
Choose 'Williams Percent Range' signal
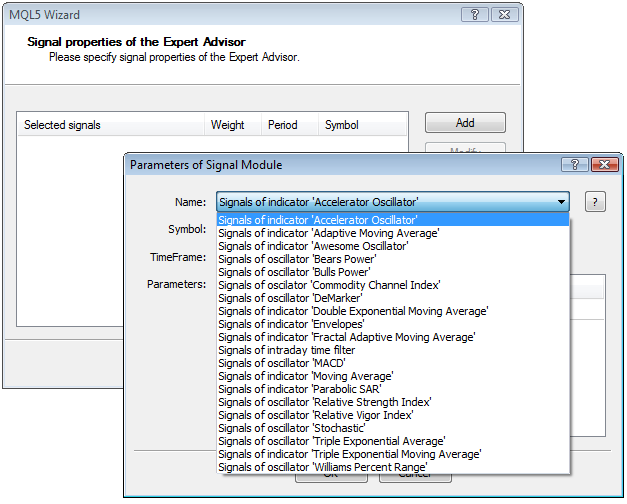(x=393, y=467)
